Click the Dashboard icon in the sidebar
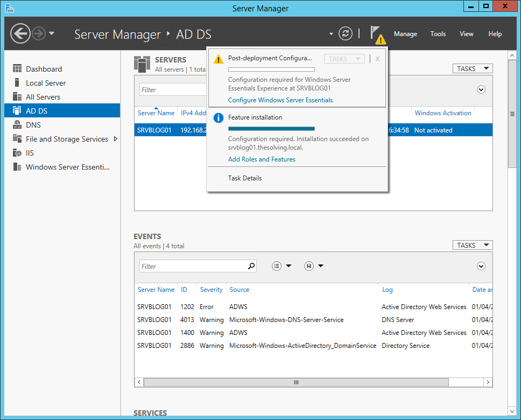This screenshot has width=521, height=420. click(17, 68)
